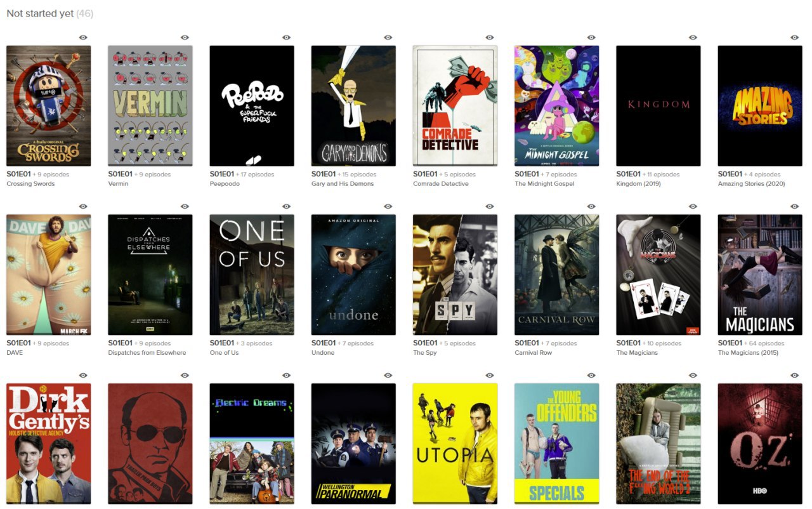Viewport: 812px width, 509px height.
Task: Toggle the eye icon above Carnival Row
Action: [x=591, y=206]
